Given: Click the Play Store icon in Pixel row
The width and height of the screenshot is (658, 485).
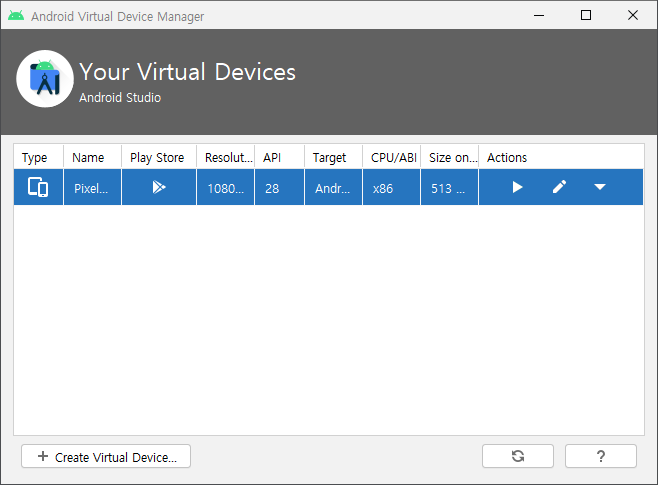Looking at the screenshot, I should click(159, 187).
